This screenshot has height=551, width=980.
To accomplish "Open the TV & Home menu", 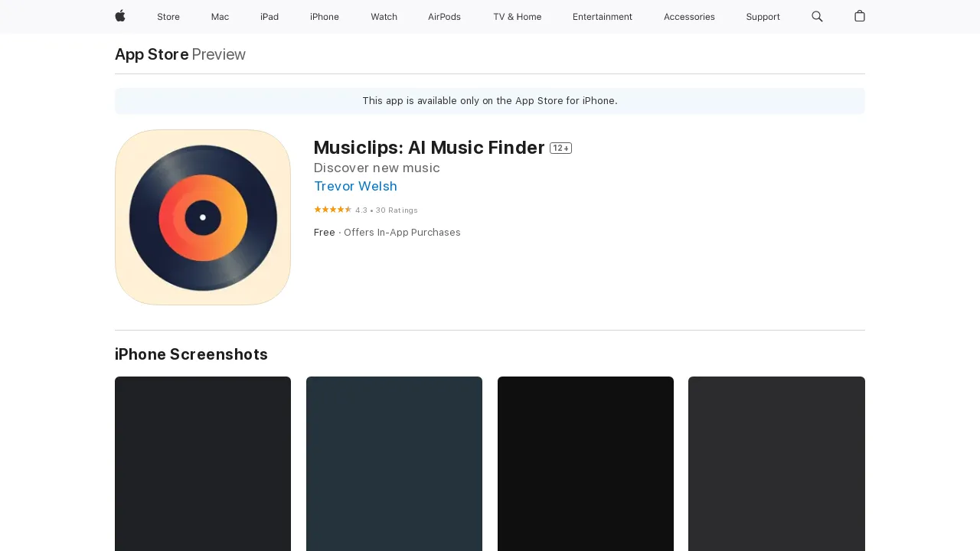I will [517, 17].
